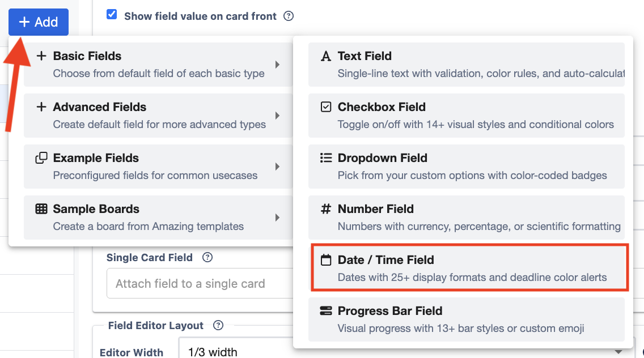Expand the Basic Fields submenu arrow
Viewport: 644px width, 358px height.
(277, 65)
